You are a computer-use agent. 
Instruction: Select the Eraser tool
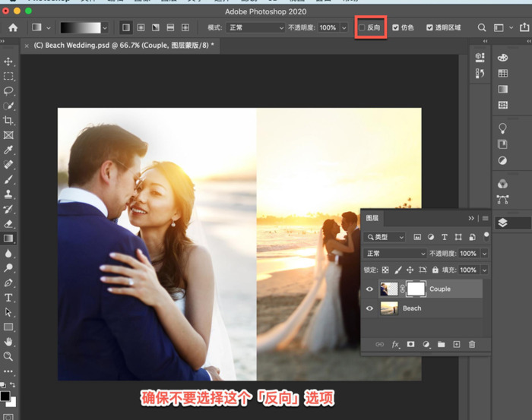[x=8, y=224]
